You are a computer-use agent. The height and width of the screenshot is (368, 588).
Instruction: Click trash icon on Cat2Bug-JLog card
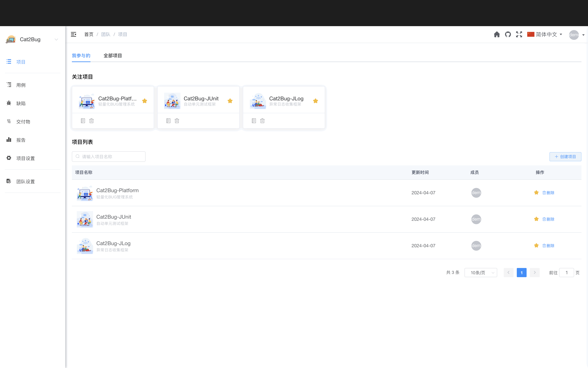(x=262, y=121)
